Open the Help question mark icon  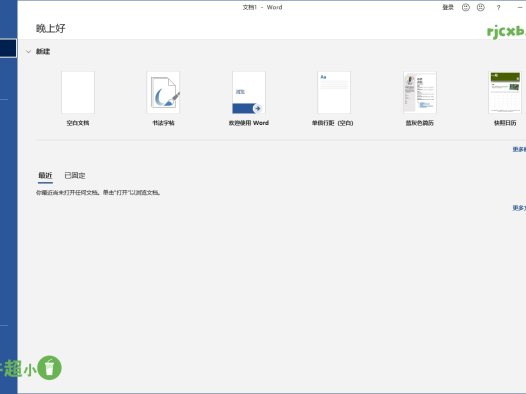click(498, 8)
